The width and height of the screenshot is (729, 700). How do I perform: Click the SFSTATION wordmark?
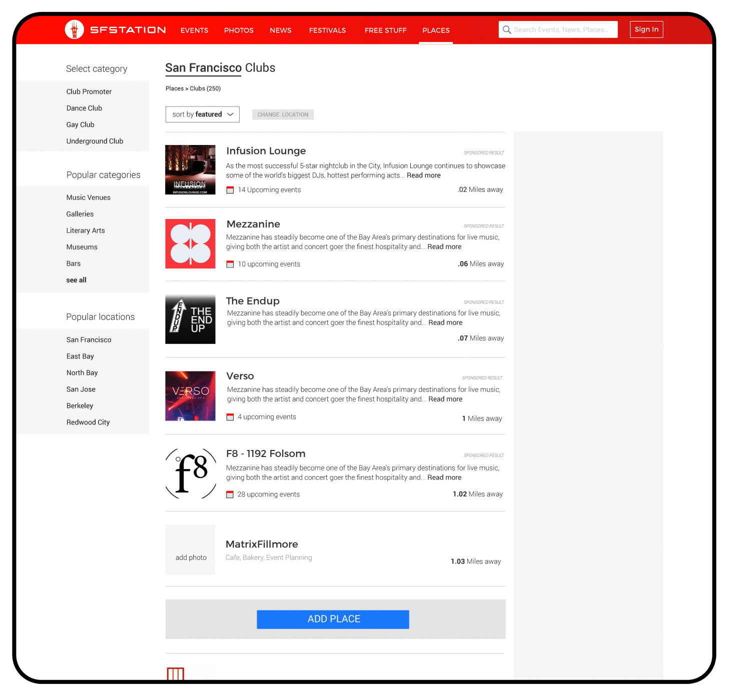[x=128, y=30]
